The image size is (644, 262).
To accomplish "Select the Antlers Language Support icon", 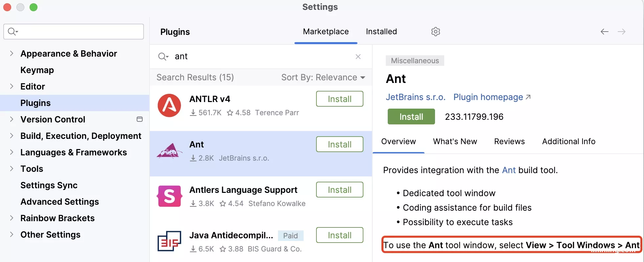I will (x=169, y=196).
